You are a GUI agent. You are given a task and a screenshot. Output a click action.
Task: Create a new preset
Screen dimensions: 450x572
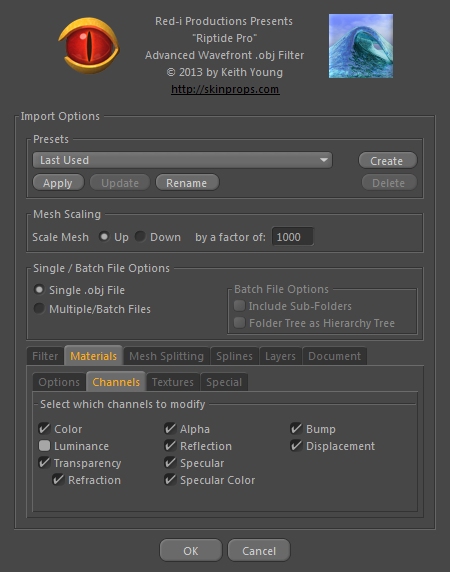pos(387,161)
